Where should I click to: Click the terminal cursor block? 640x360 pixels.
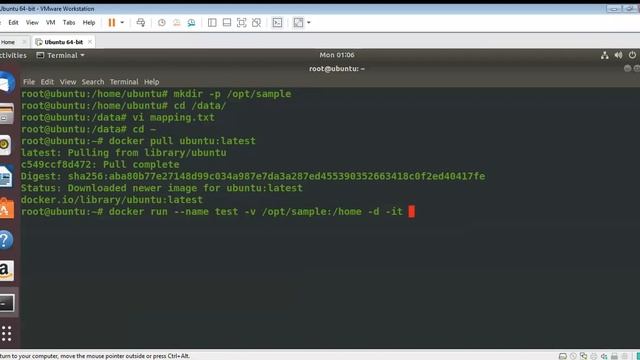(411, 211)
